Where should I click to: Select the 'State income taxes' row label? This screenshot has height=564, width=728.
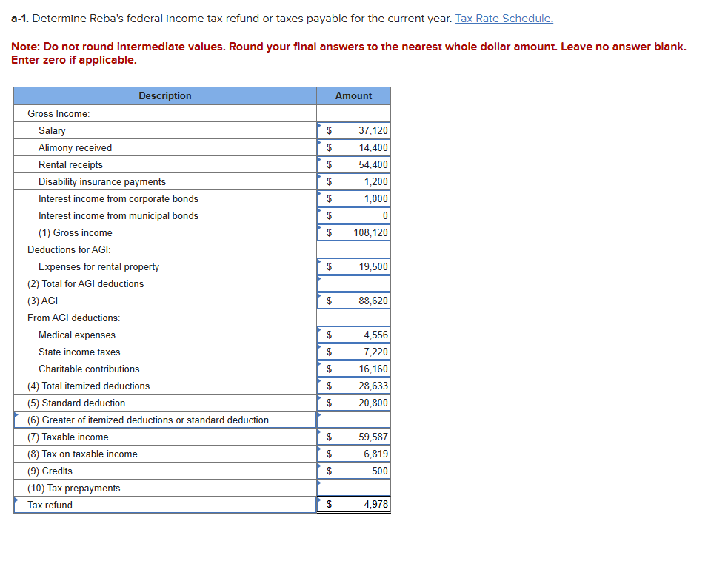pos(79,352)
